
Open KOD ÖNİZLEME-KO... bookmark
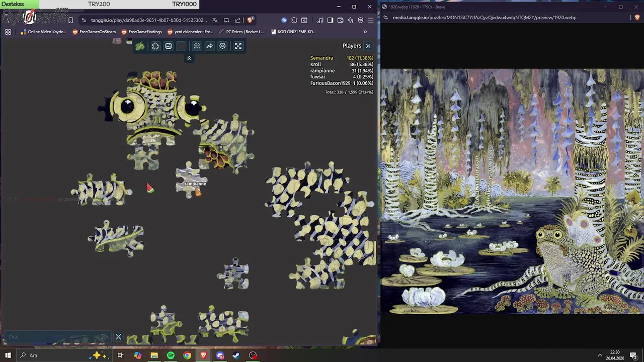293,32
